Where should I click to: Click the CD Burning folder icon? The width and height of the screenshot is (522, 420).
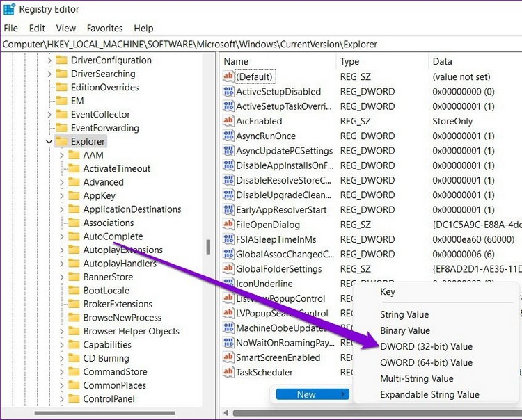tap(74, 358)
